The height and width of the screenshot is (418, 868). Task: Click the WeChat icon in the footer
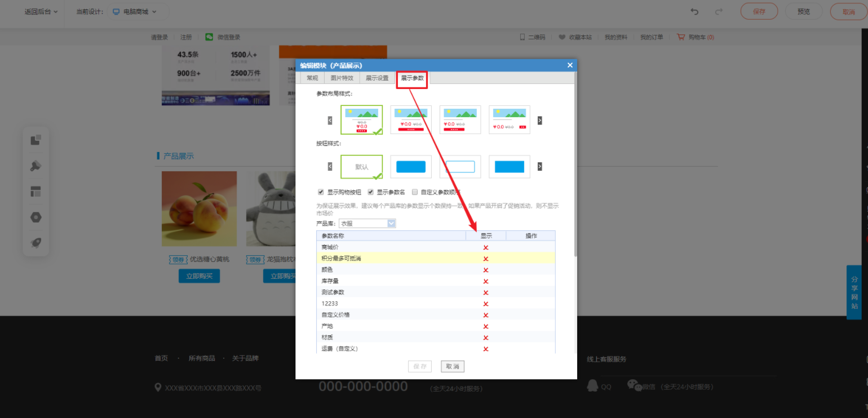pyautogui.click(x=635, y=385)
